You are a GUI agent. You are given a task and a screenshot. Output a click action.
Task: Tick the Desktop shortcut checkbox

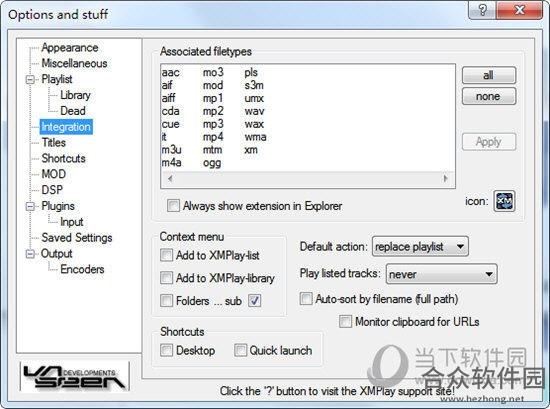pos(166,350)
